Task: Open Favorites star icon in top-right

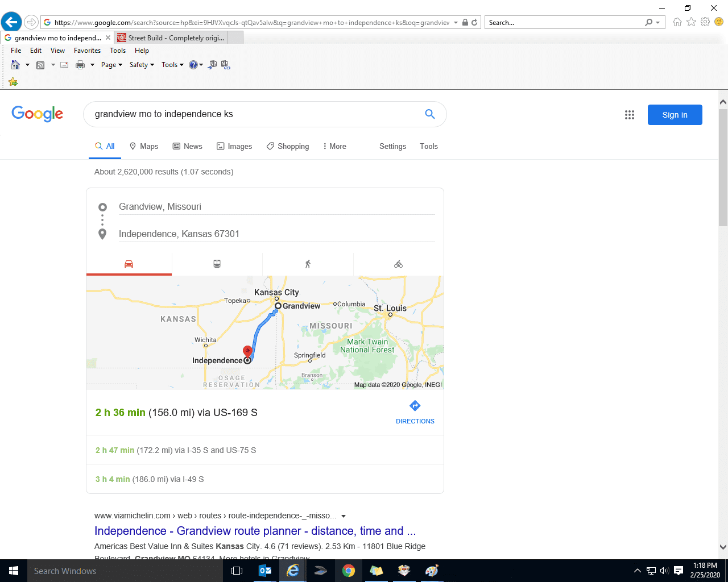Action: click(x=691, y=22)
